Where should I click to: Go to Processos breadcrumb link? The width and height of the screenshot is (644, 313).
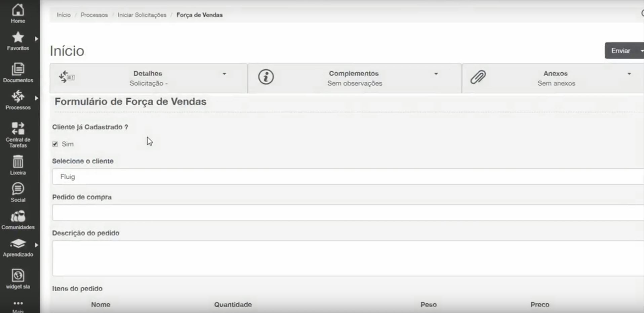point(94,15)
